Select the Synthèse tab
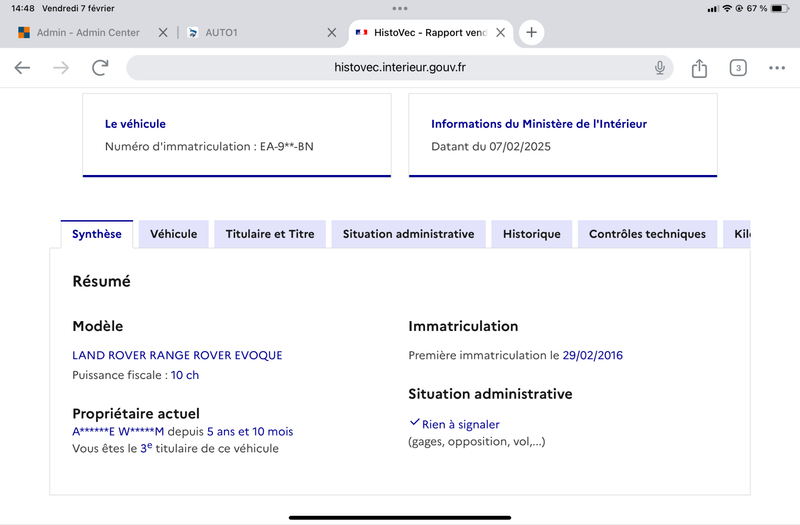This screenshot has height=525, width=800. tap(96, 234)
